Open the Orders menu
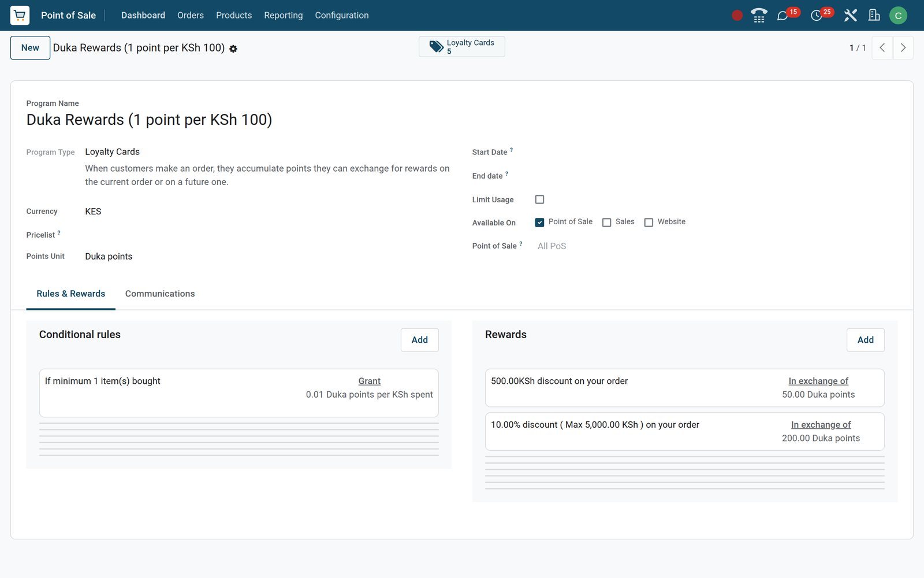The width and height of the screenshot is (924, 578). pos(191,16)
